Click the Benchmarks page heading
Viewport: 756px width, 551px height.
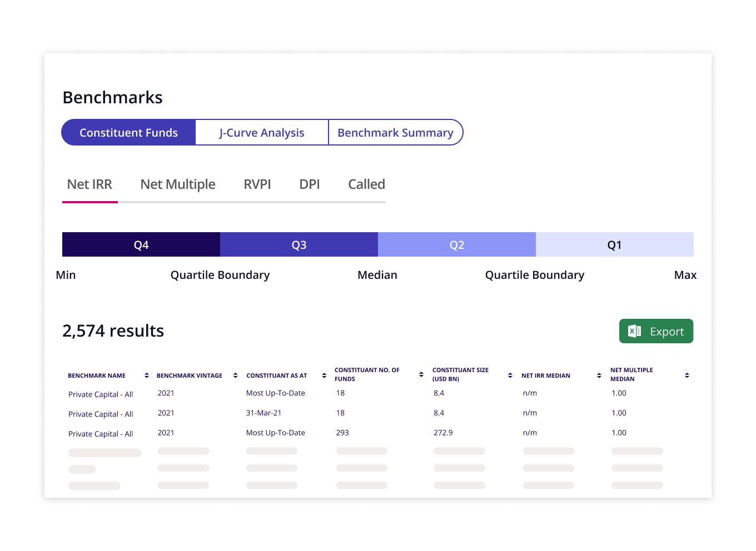click(112, 98)
